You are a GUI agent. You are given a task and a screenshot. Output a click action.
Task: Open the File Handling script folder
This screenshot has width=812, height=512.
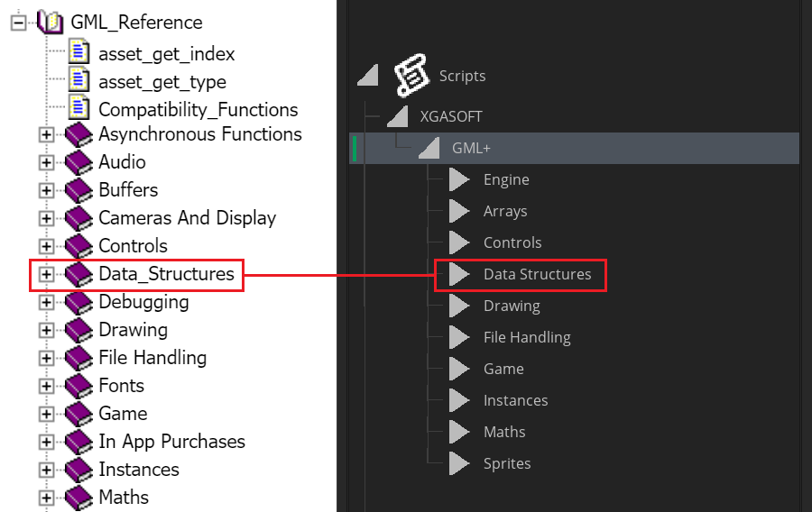[x=527, y=337]
